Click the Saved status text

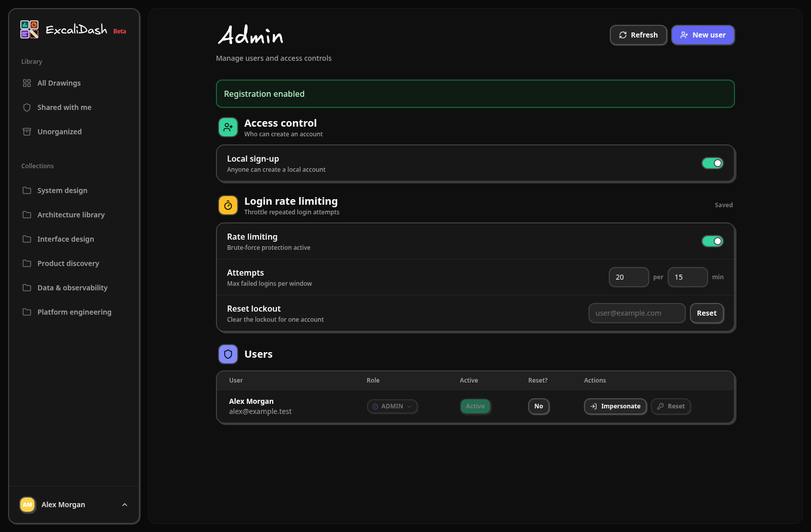pos(724,205)
